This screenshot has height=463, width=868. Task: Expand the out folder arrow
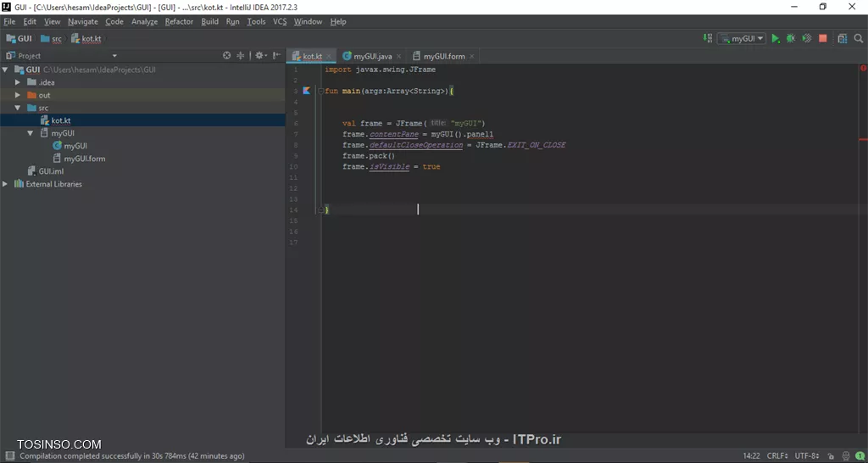pos(18,95)
